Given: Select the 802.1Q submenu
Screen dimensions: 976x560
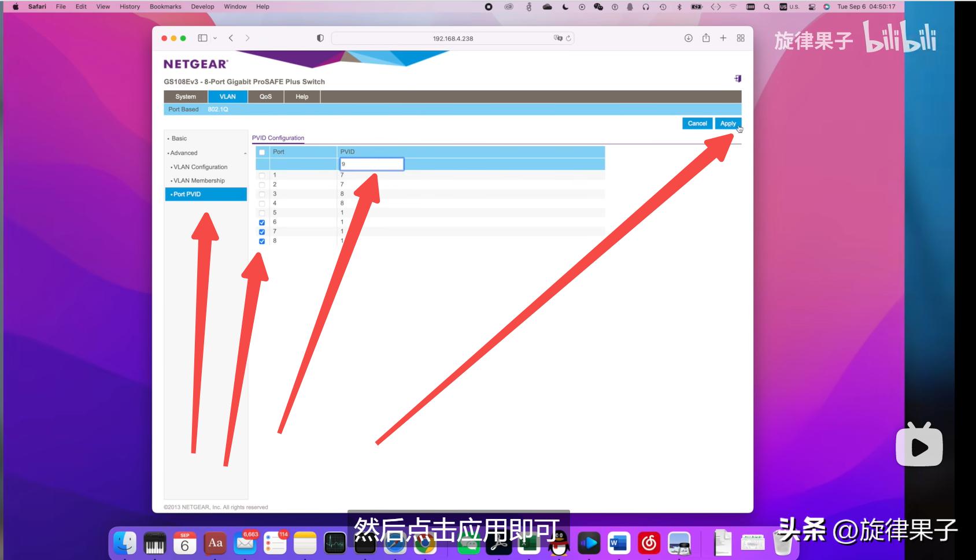Looking at the screenshot, I should click(x=218, y=109).
